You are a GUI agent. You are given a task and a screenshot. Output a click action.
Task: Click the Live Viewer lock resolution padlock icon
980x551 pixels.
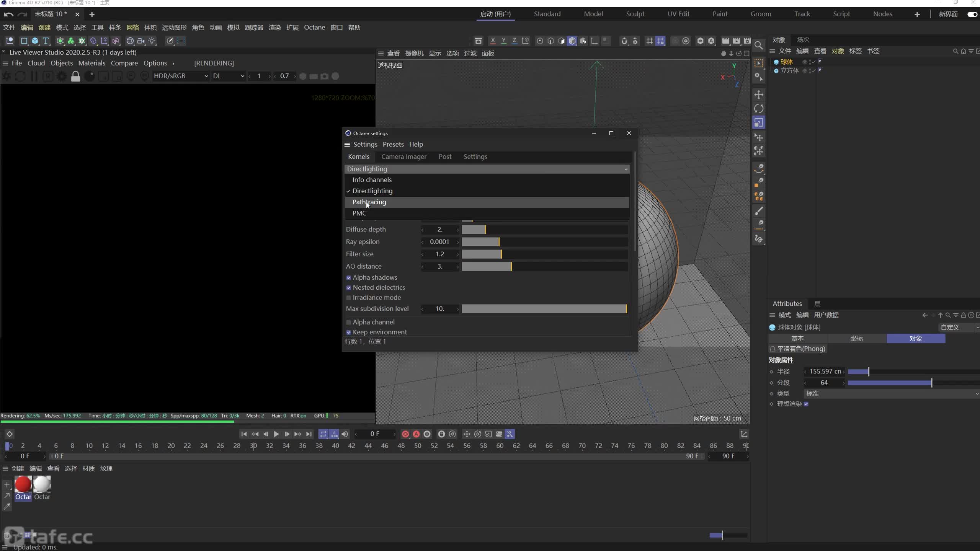[75, 76]
